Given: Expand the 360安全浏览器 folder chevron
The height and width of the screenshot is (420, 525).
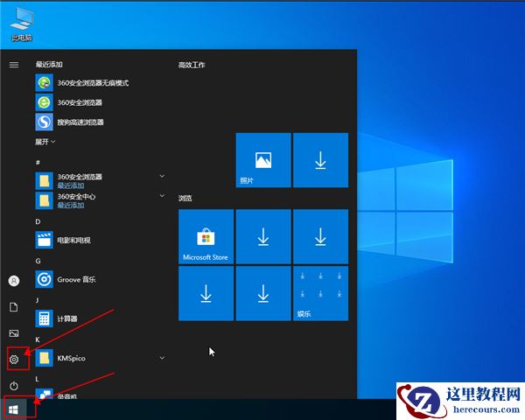Looking at the screenshot, I should coord(162,176).
